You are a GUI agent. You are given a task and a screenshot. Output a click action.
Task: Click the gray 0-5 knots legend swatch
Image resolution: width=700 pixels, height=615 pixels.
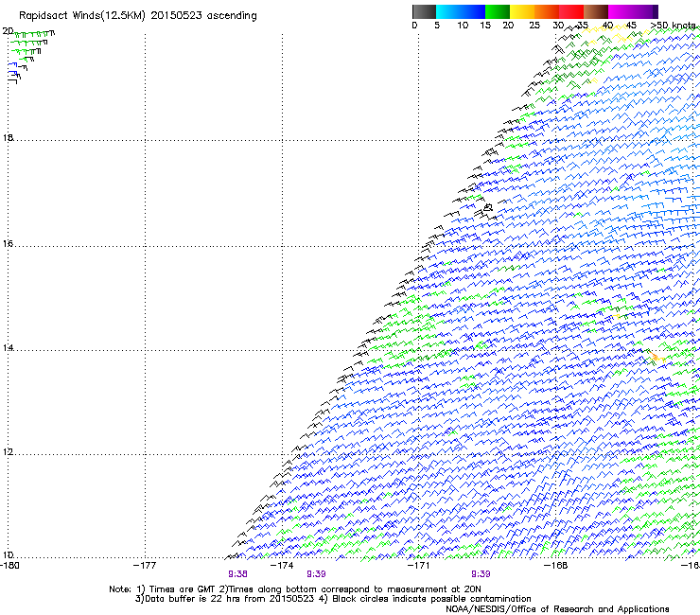click(x=424, y=11)
